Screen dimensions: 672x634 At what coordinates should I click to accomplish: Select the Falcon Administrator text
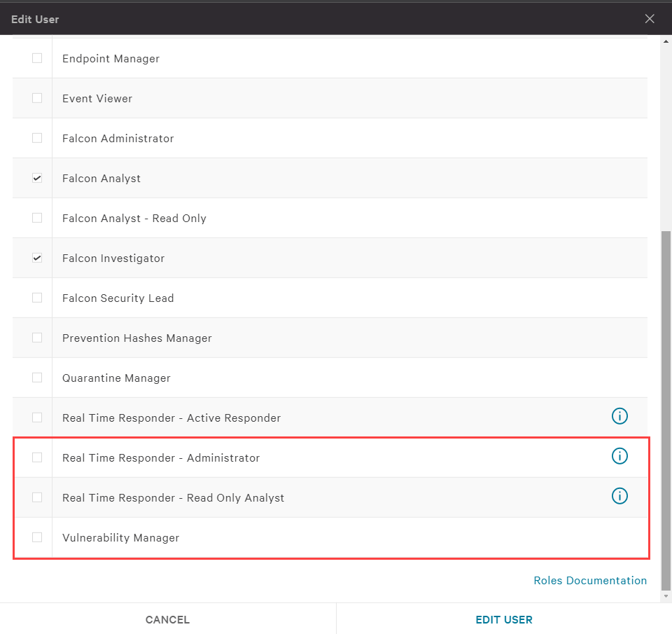click(x=118, y=139)
